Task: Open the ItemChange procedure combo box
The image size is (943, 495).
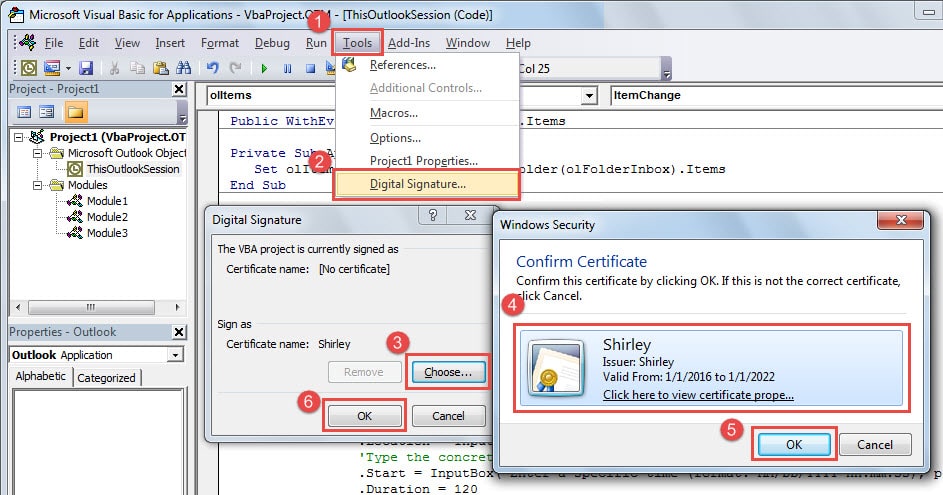Action: [776, 96]
